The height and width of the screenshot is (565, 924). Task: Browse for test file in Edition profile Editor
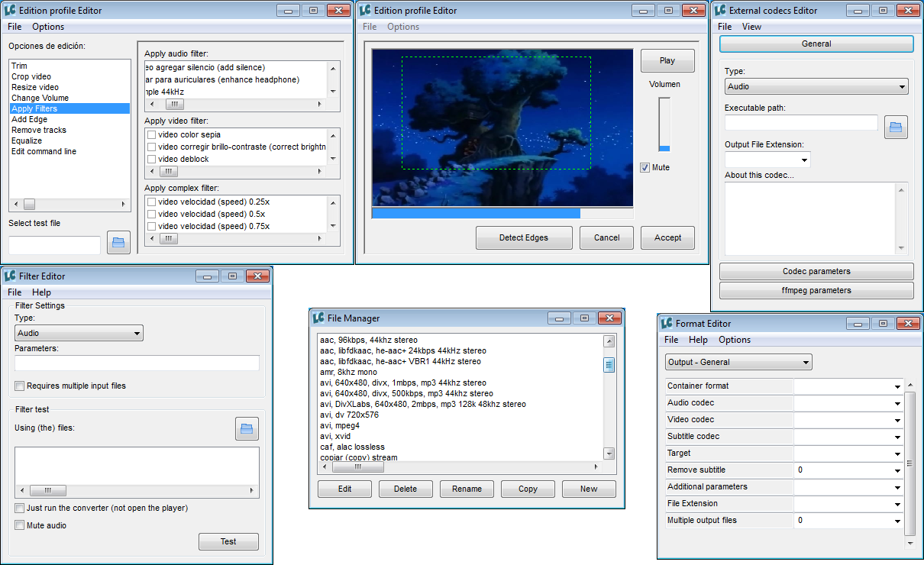click(118, 242)
